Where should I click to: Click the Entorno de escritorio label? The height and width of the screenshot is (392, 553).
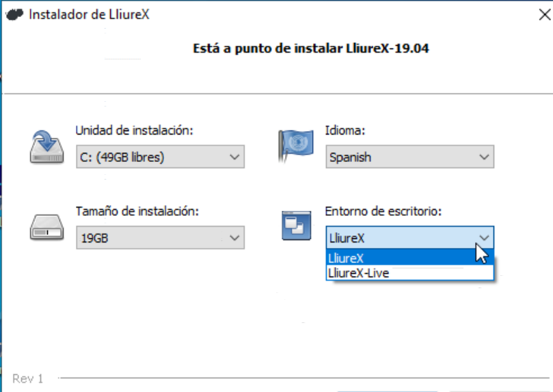383,211
